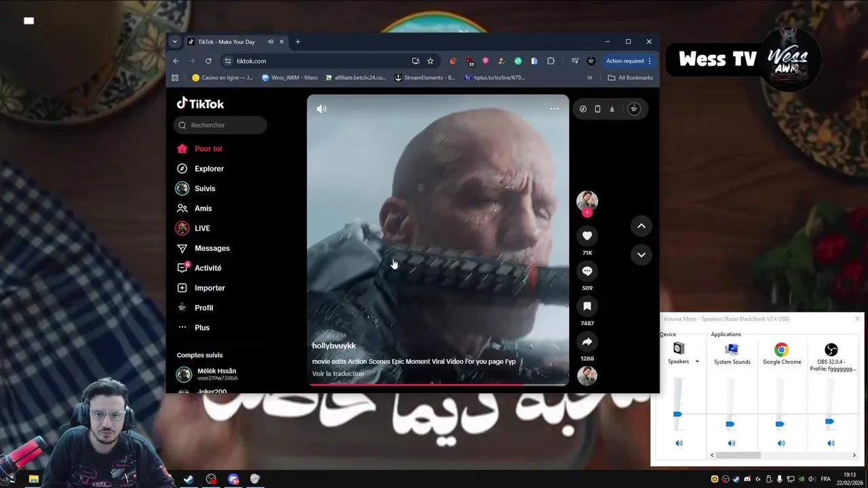
Task: Mute OBS in Volume Mixer
Action: click(831, 443)
